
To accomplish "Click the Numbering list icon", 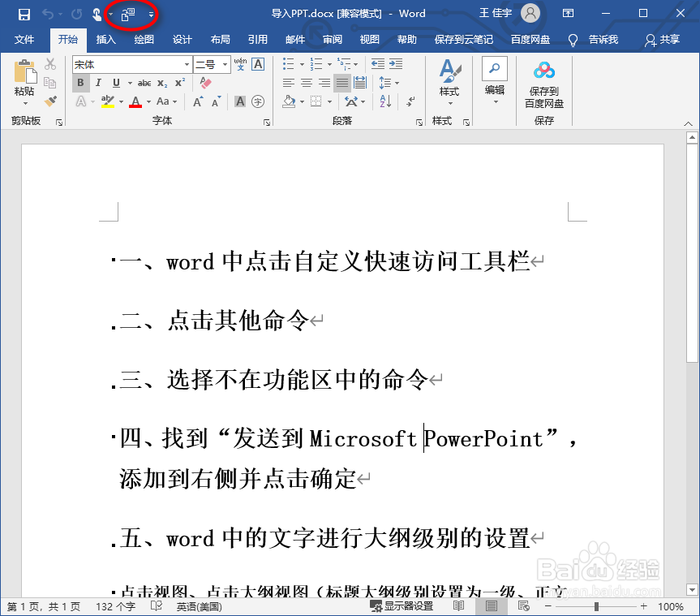I will click(316, 64).
